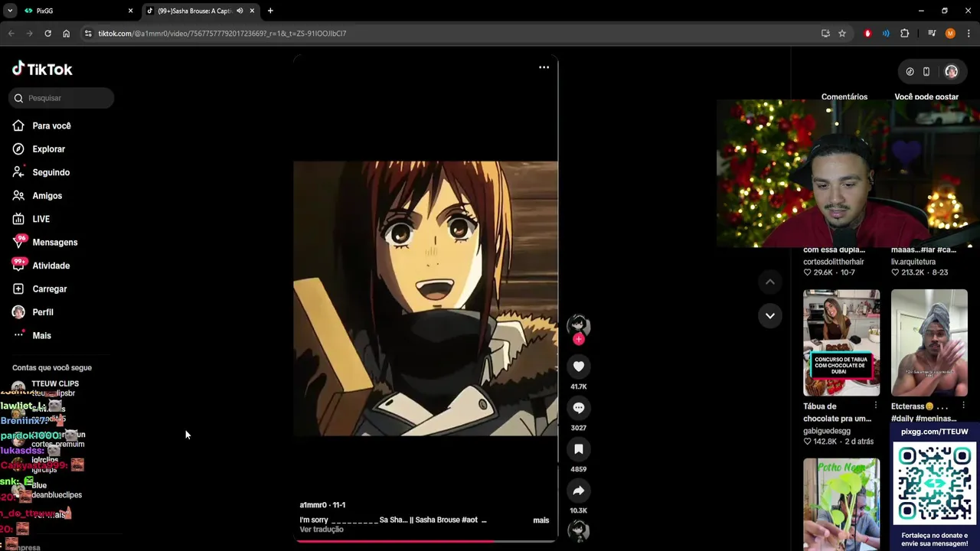
Task: Open options for Tábua de chocolate card
Action: tap(876, 406)
